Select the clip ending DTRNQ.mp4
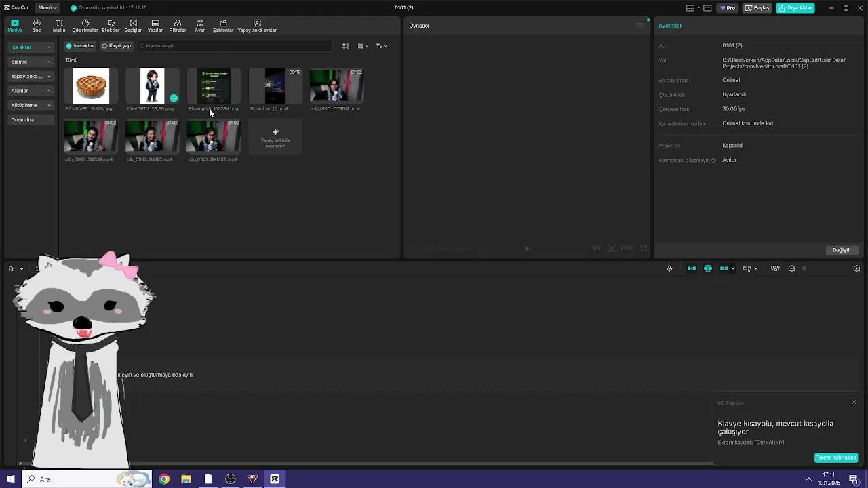 pyautogui.click(x=336, y=85)
